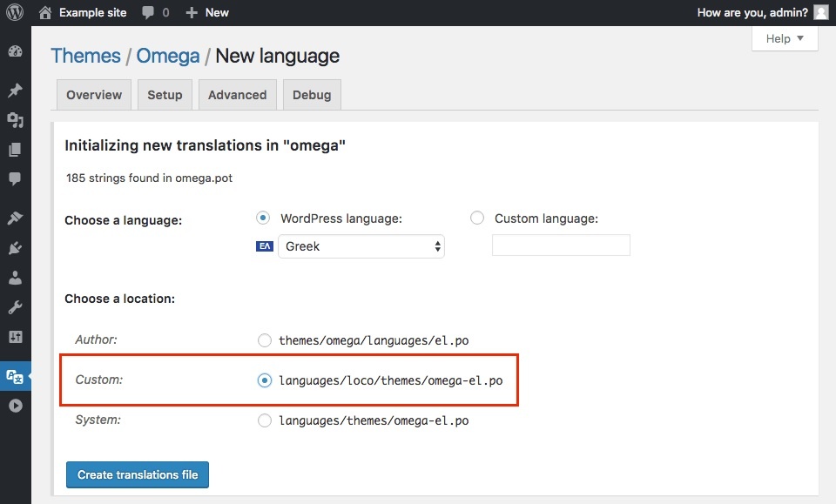Open the + New admin bar menu

tap(207, 12)
